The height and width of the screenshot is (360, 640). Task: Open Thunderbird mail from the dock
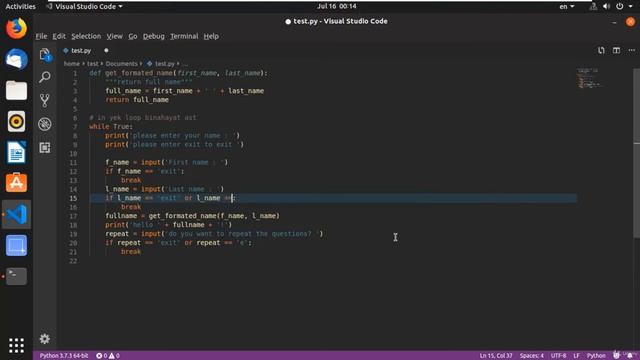[16, 59]
